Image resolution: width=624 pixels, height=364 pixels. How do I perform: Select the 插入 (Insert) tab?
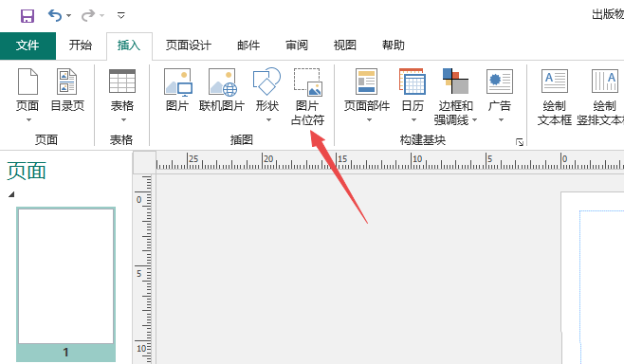tap(129, 45)
